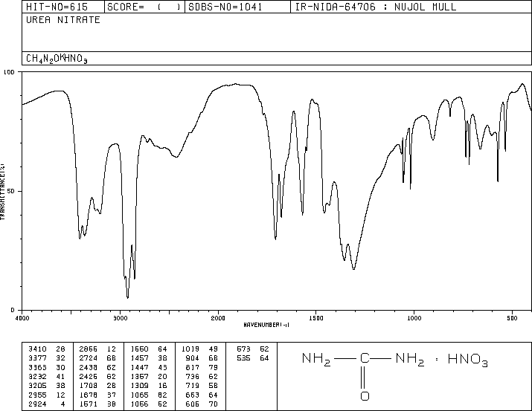Click the 0 transmittance axis label
The image size is (532, 411).
pos(13,310)
